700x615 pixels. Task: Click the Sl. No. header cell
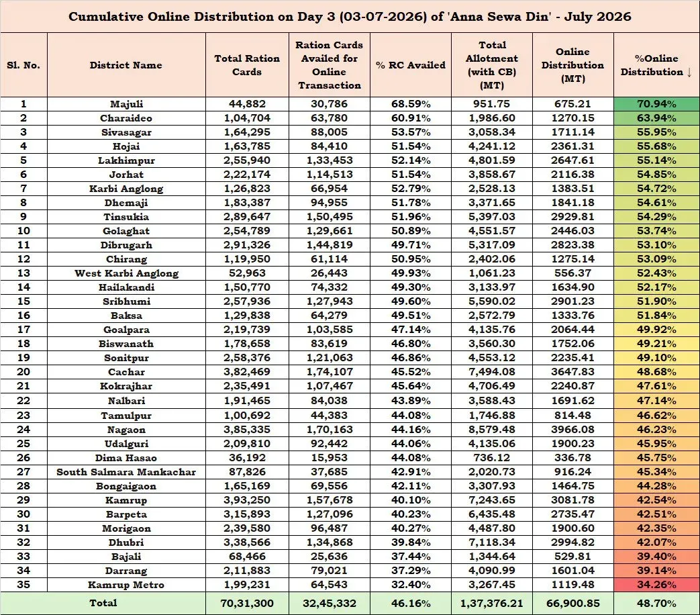coord(23,64)
